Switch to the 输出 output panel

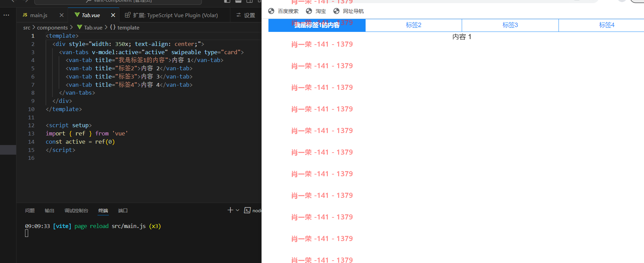pos(49,211)
